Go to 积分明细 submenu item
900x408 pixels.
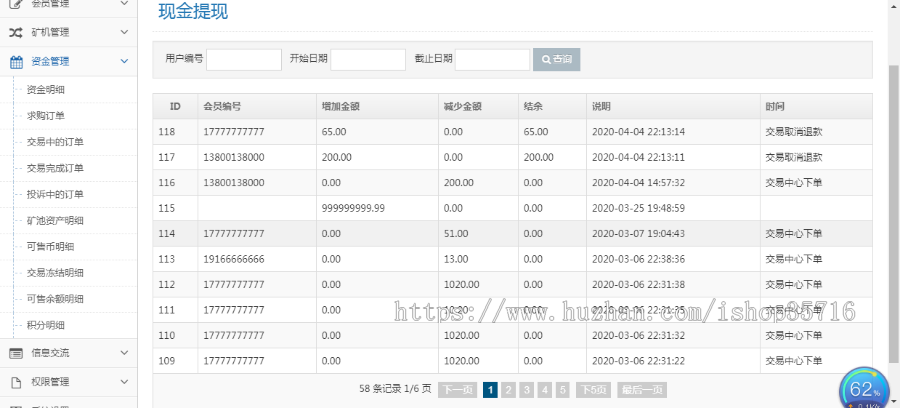coord(46,325)
